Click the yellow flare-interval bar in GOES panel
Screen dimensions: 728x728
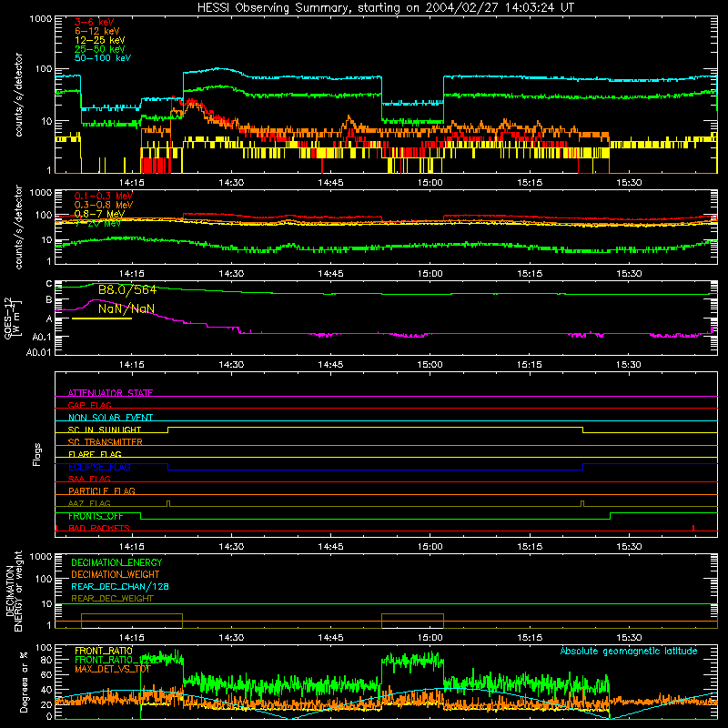click(x=102, y=318)
